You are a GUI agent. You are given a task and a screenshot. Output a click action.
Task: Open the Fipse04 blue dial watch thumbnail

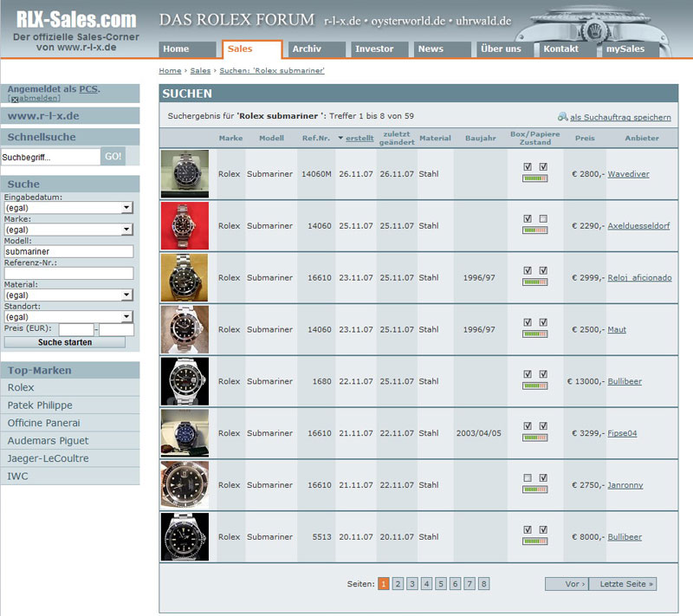185,433
